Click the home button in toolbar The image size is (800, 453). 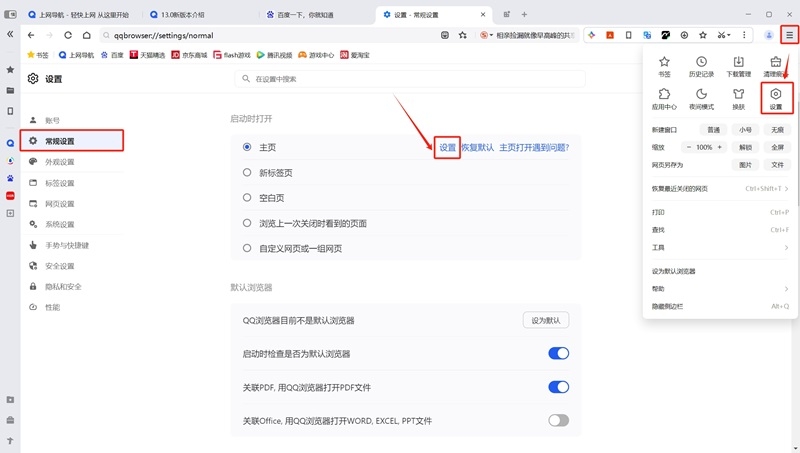tap(87, 35)
